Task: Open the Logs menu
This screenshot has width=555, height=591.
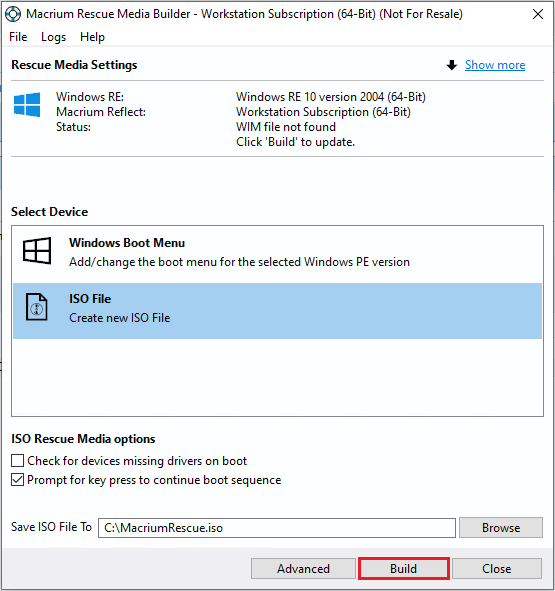Action: pyautogui.click(x=54, y=37)
